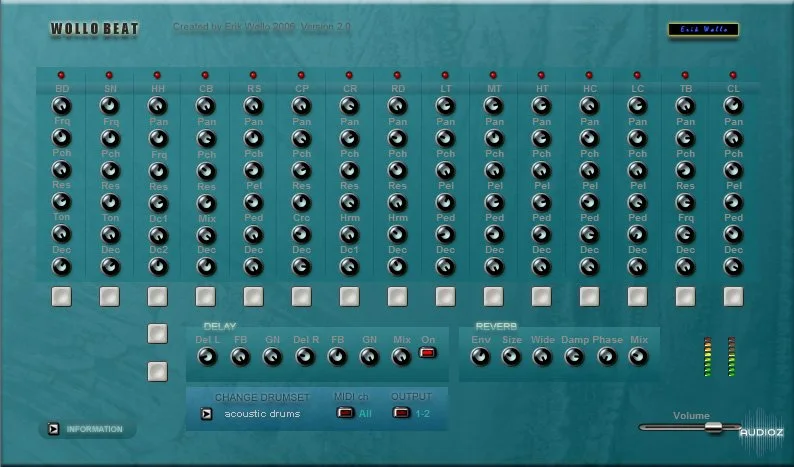Click the knob directly under the HH heading
794x467 pixels.
click(x=157, y=106)
